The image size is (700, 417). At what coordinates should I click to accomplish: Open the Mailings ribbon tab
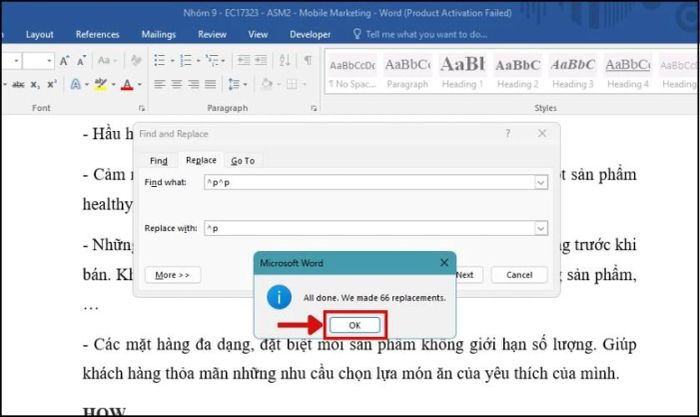tap(158, 34)
